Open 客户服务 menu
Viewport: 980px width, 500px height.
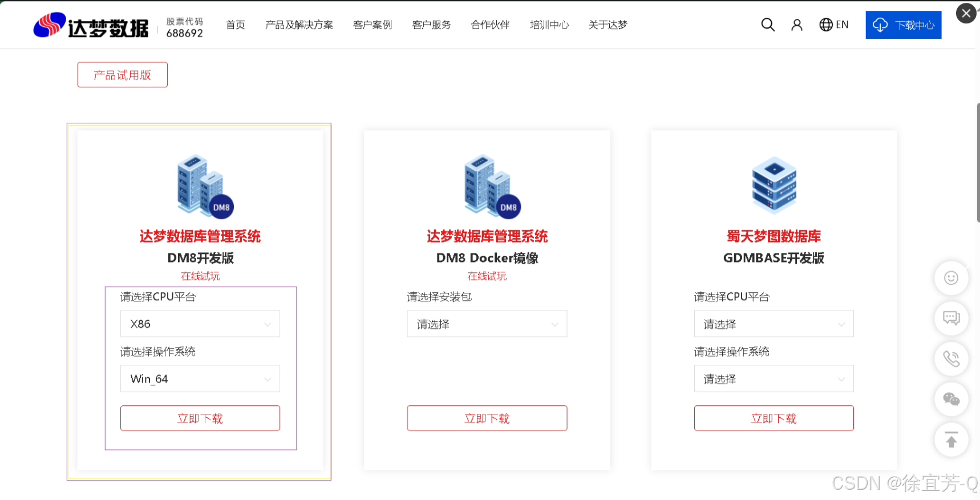tap(431, 25)
